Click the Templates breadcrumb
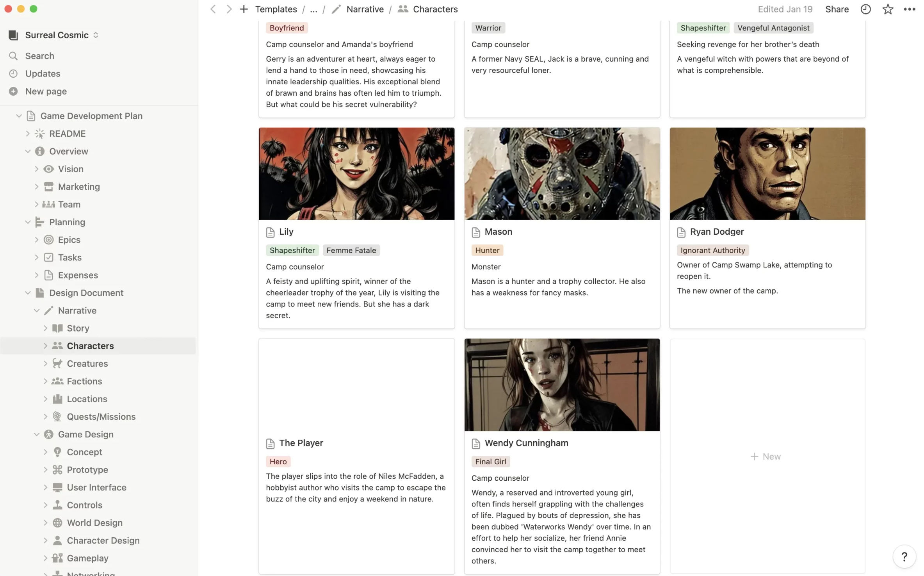 click(276, 9)
